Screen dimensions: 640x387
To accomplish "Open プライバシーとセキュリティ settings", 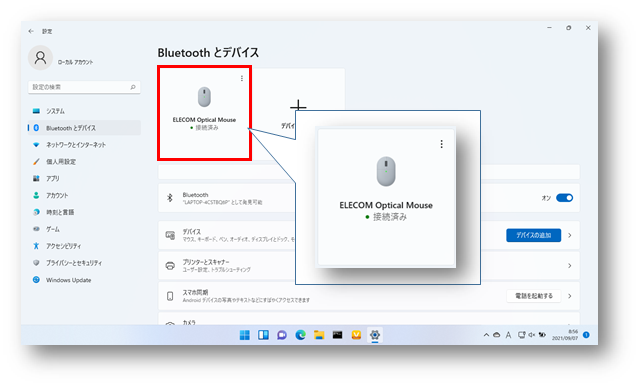I will tap(84, 263).
